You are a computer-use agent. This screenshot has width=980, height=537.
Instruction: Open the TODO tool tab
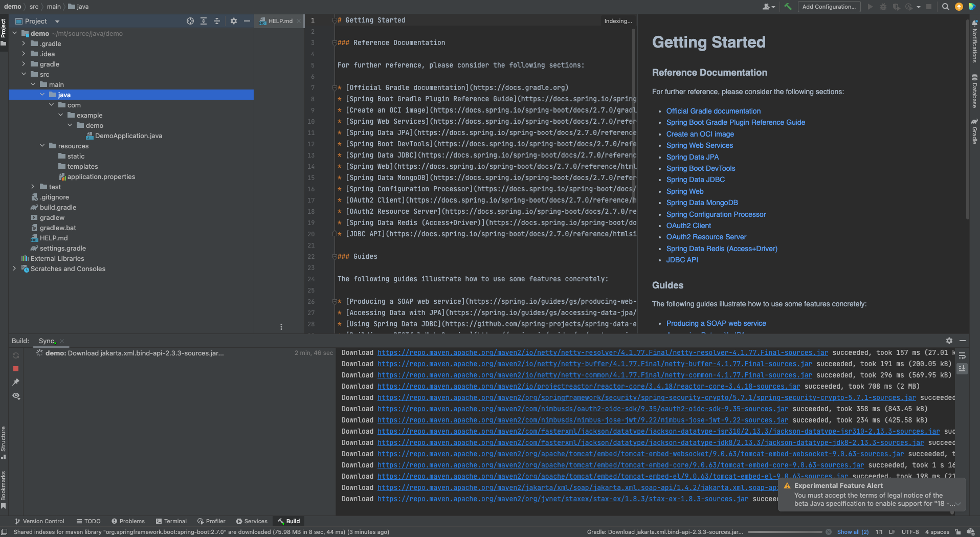point(88,521)
